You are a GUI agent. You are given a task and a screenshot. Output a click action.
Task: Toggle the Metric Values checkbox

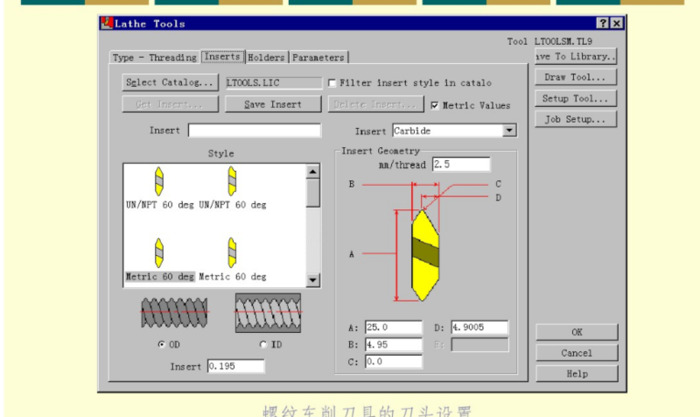(x=434, y=104)
